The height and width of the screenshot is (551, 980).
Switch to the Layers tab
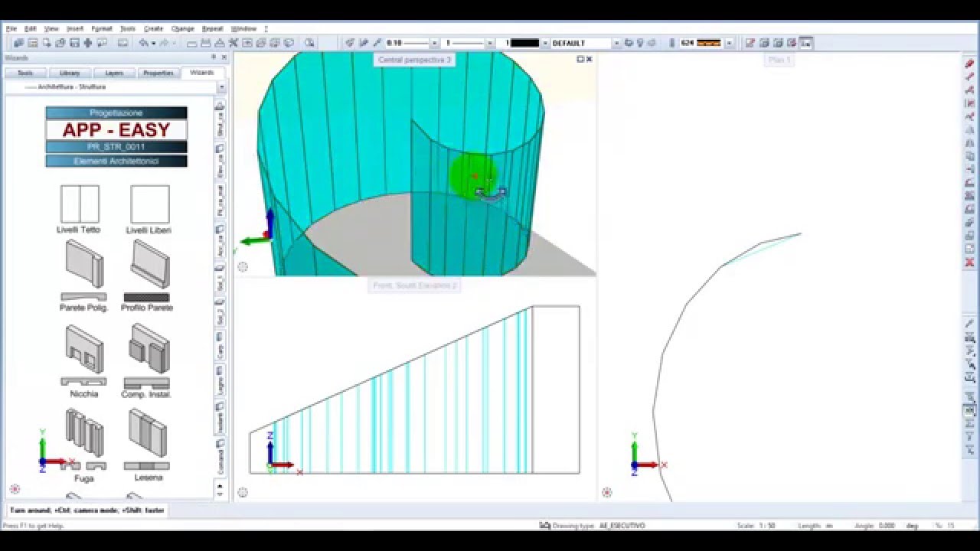click(114, 73)
